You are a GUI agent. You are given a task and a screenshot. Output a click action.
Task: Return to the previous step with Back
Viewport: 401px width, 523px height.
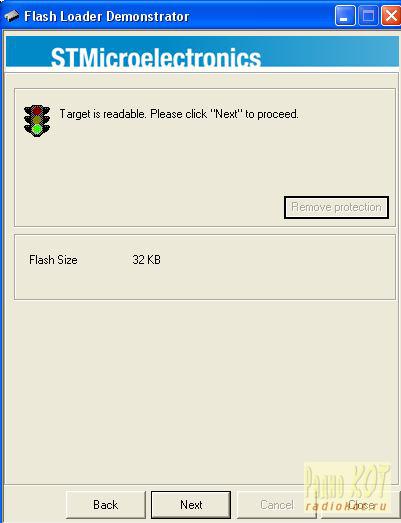106,505
